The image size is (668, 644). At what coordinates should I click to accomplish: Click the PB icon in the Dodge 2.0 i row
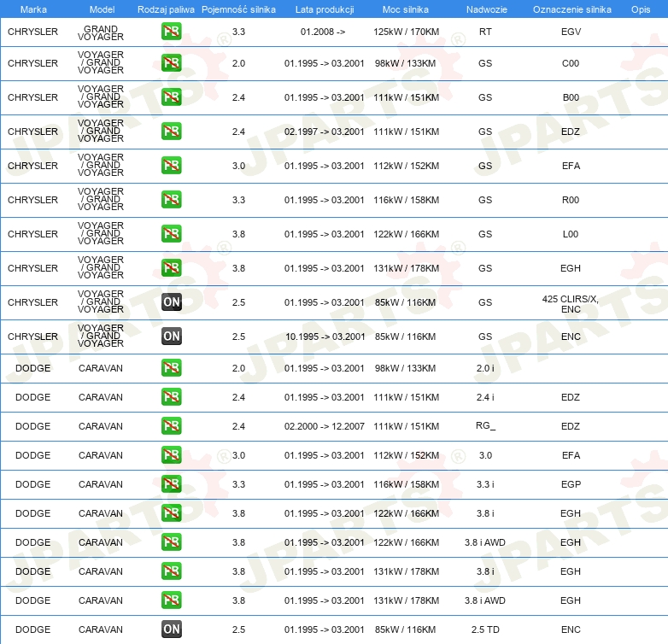pos(171,368)
